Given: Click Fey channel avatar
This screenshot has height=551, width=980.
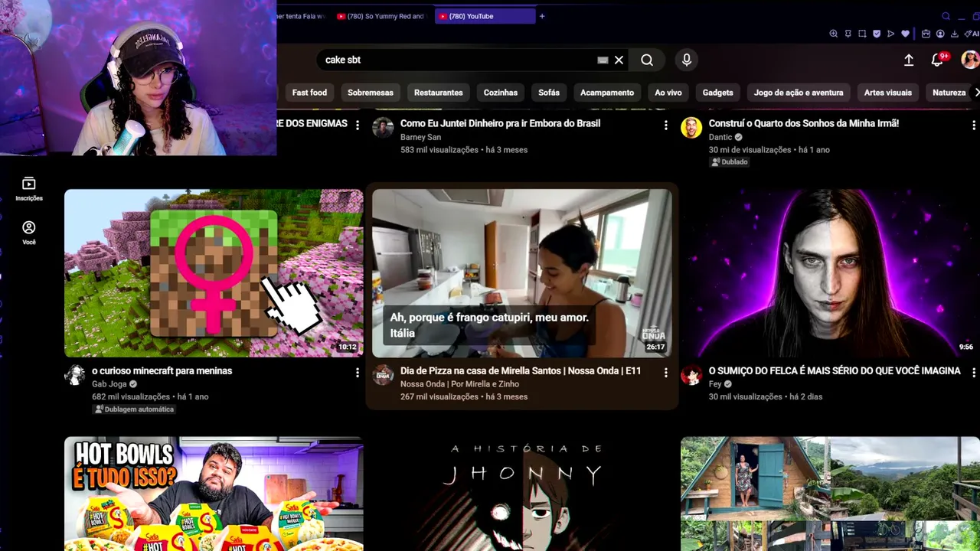Looking at the screenshot, I should coord(691,375).
